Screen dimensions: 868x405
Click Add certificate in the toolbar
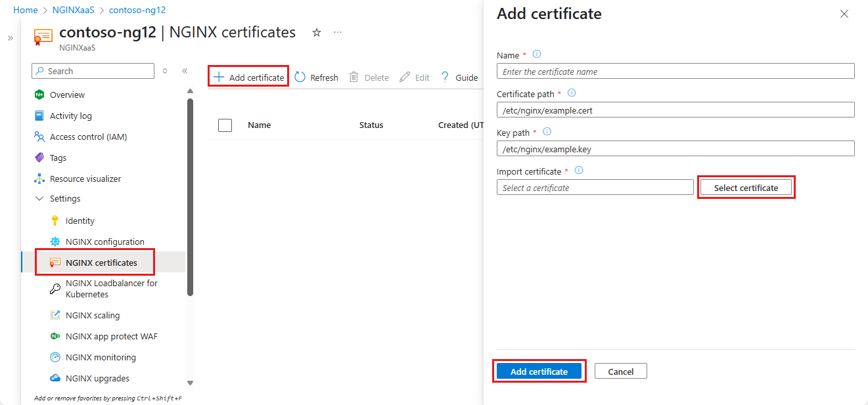click(x=249, y=77)
